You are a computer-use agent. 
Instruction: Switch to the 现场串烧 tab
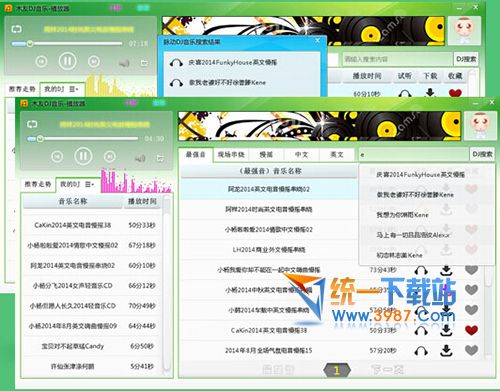231,155
